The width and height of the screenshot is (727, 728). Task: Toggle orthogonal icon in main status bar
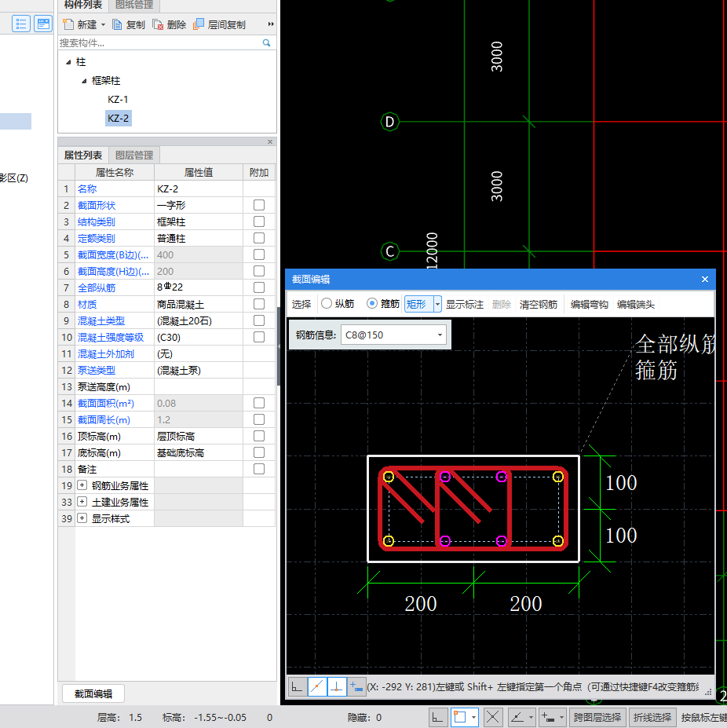click(x=437, y=717)
